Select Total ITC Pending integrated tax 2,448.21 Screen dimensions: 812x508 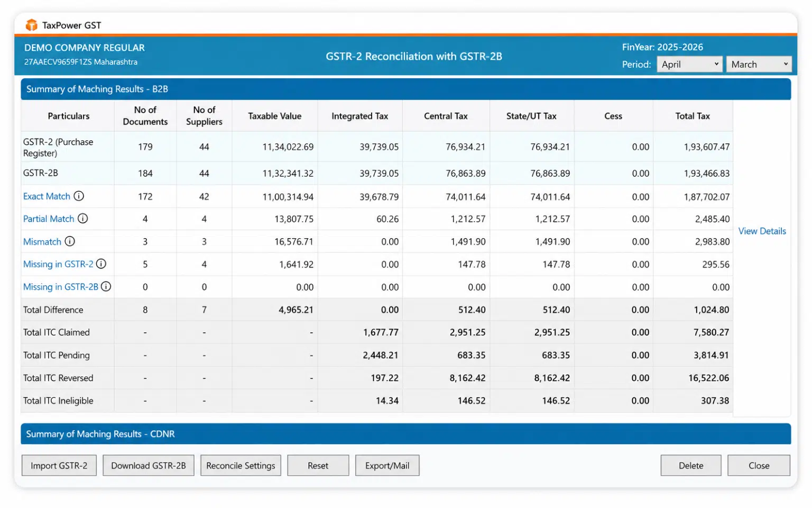[x=381, y=356]
